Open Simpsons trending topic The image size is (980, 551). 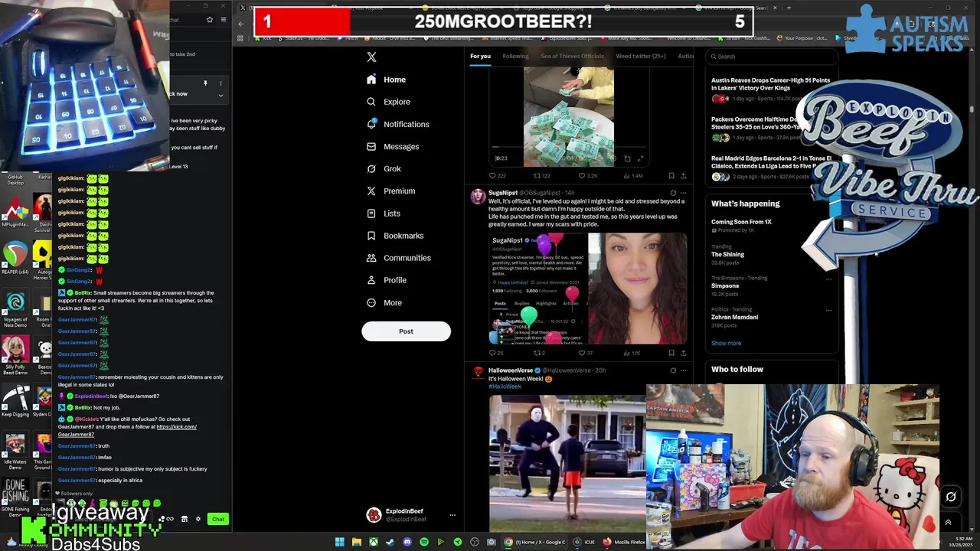pos(725,285)
